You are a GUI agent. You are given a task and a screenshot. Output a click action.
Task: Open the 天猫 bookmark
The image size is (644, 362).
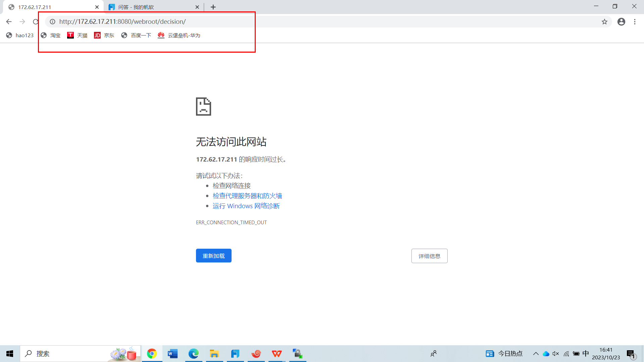point(77,35)
